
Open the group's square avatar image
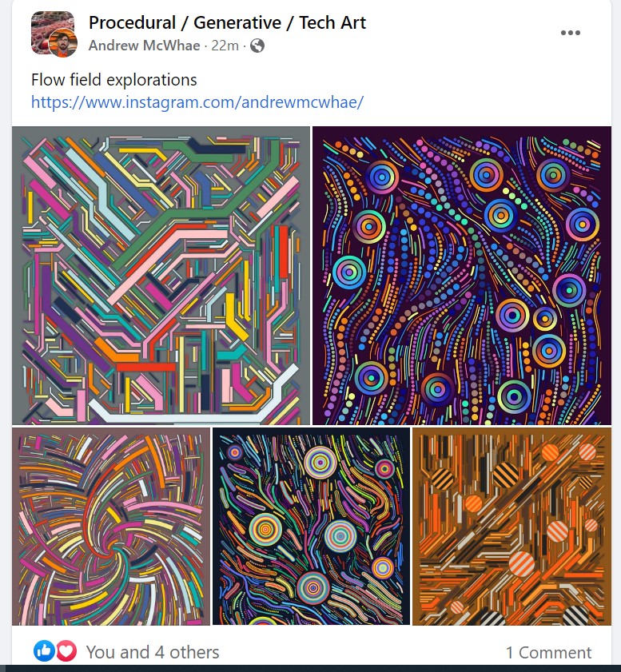click(x=51, y=31)
